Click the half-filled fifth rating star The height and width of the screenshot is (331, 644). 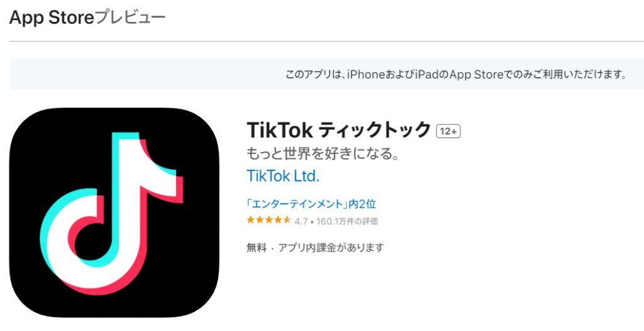[287, 220]
